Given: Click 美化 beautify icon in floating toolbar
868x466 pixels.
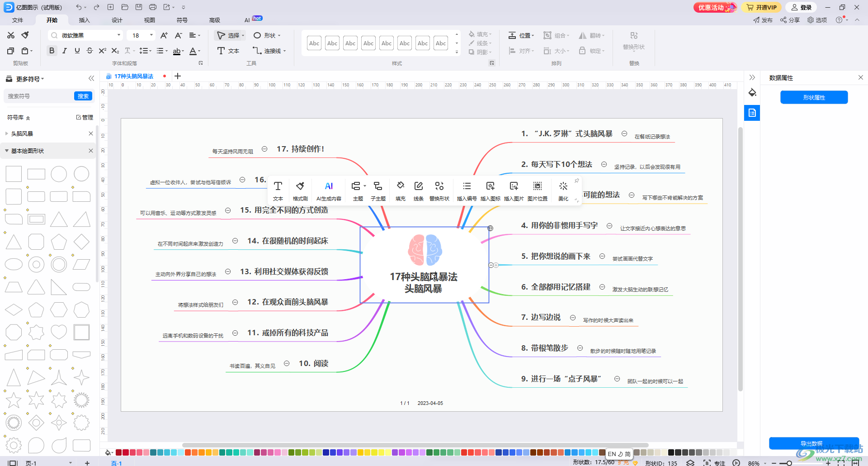Looking at the screenshot, I should [x=563, y=191].
